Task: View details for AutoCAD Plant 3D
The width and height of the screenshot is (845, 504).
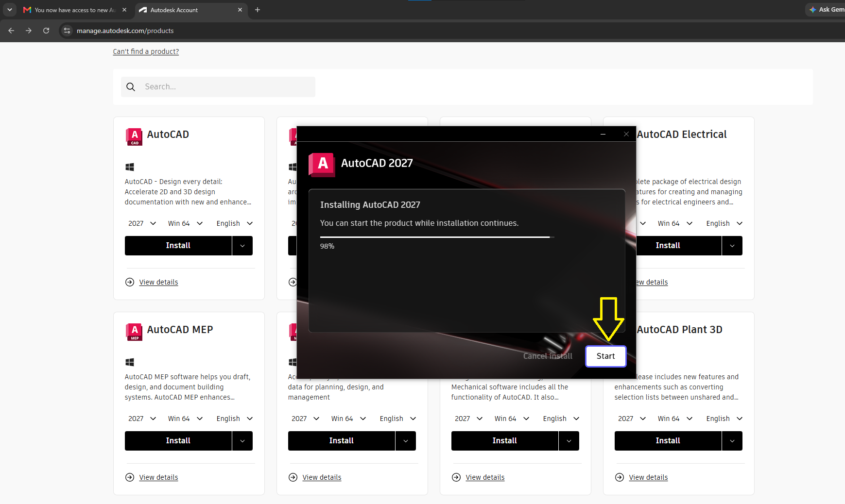Action: coord(648,477)
